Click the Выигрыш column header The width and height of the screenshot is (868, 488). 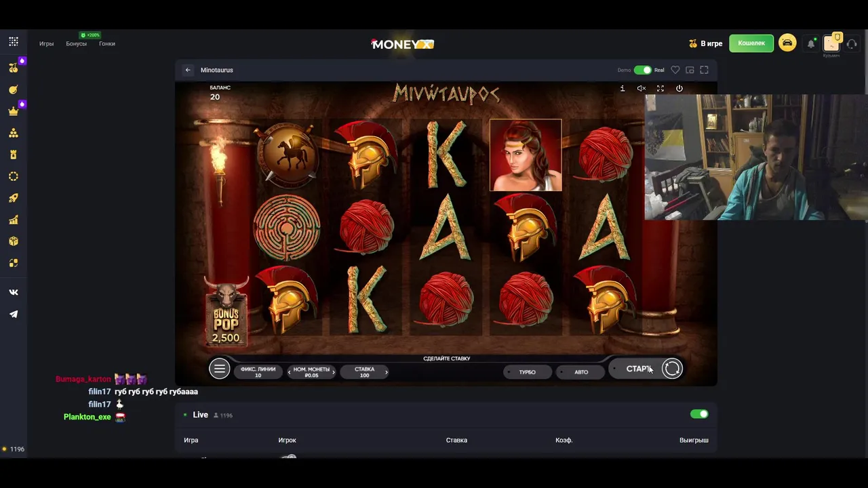pyautogui.click(x=694, y=441)
